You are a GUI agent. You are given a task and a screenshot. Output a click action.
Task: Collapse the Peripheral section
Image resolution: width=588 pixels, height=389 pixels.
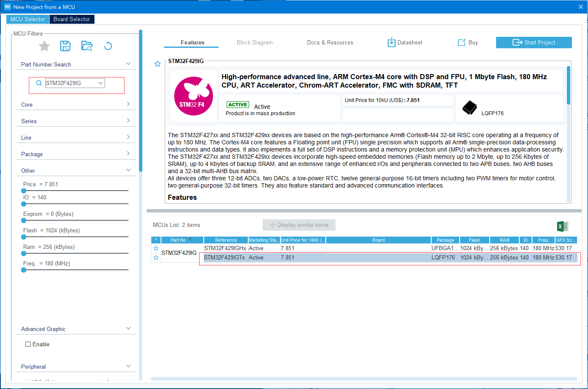(128, 366)
